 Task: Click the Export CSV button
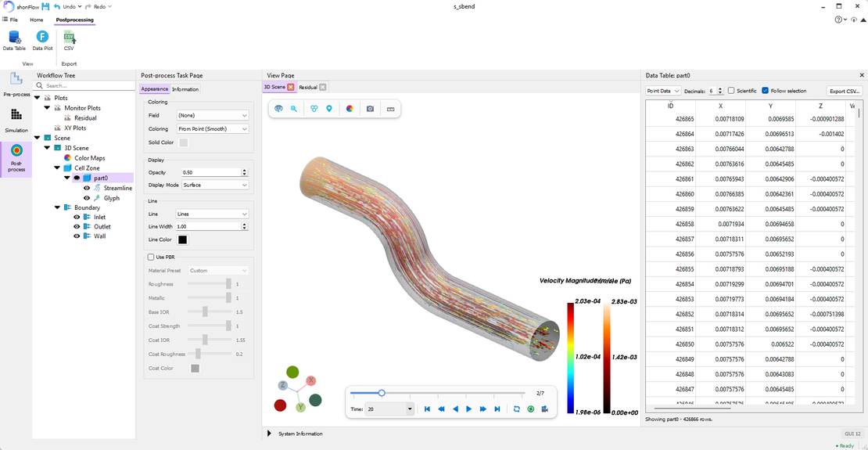coord(845,91)
